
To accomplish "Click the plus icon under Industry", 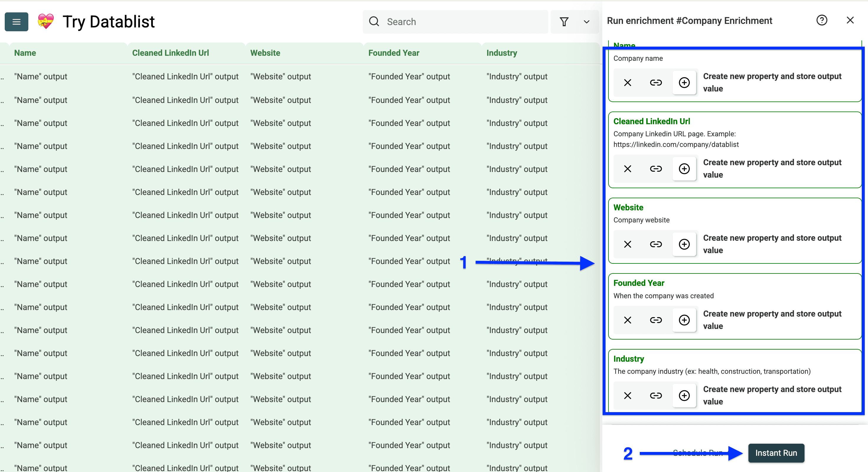I will pos(684,396).
